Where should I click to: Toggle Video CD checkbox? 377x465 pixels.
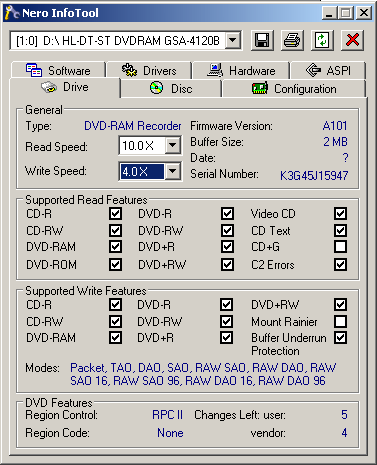[340, 213]
